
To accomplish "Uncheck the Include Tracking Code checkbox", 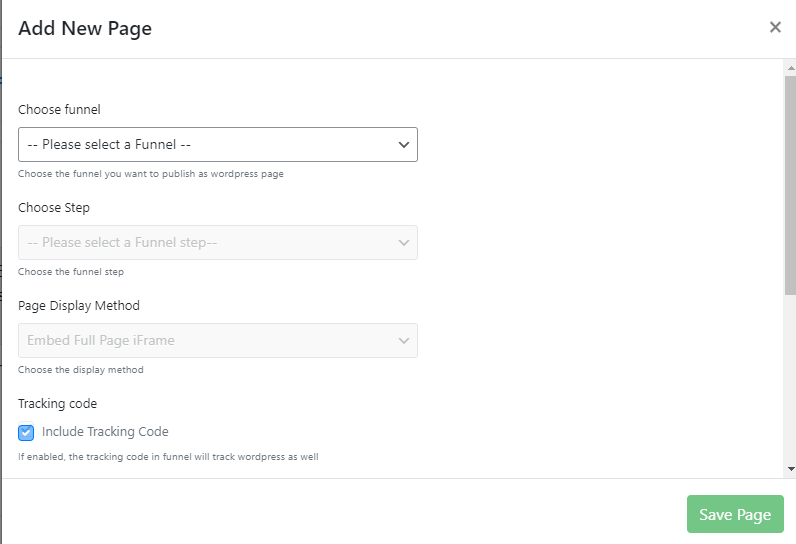I will [x=27, y=433].
